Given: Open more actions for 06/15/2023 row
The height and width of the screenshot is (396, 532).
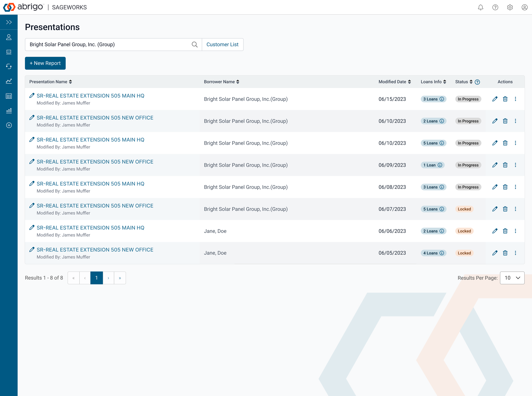Looking at the screenshot, I should click(x=516, y=99).
